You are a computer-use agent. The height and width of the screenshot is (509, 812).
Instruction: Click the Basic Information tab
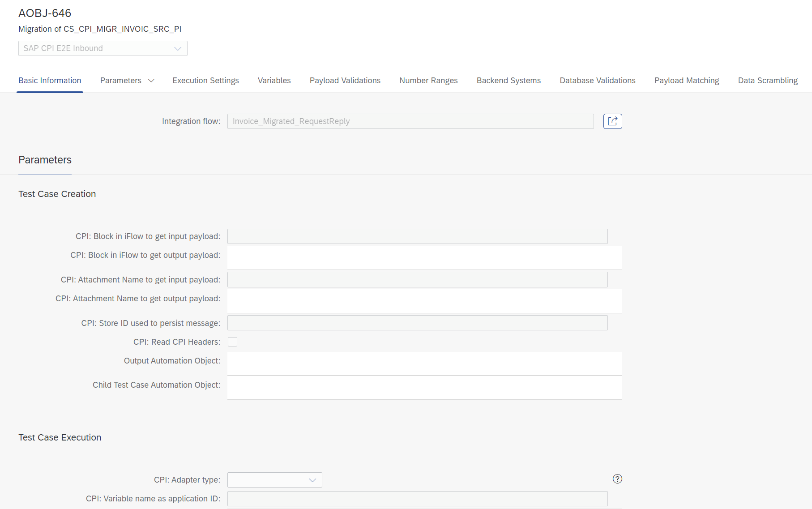(50, 81)
